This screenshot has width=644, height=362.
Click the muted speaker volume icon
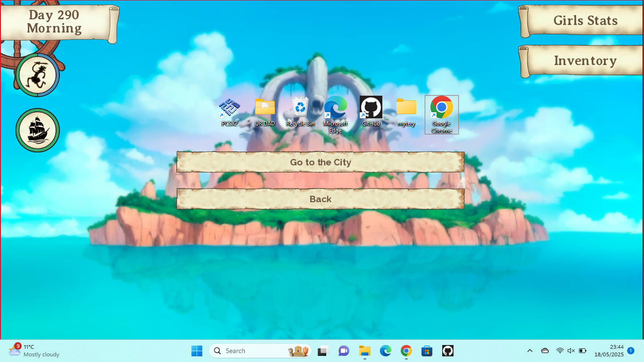[571, 351]
